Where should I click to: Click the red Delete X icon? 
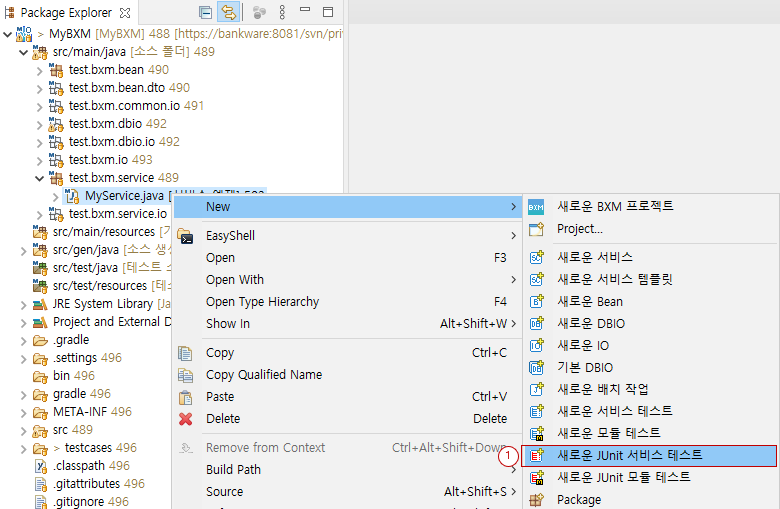pyautogui.click(x=186, y=419)
